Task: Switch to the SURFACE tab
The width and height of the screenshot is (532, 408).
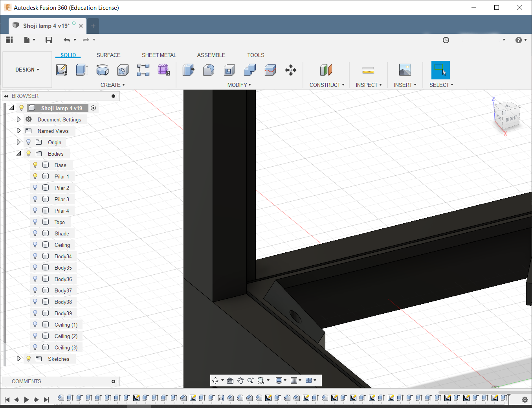Action: [108, 55]
